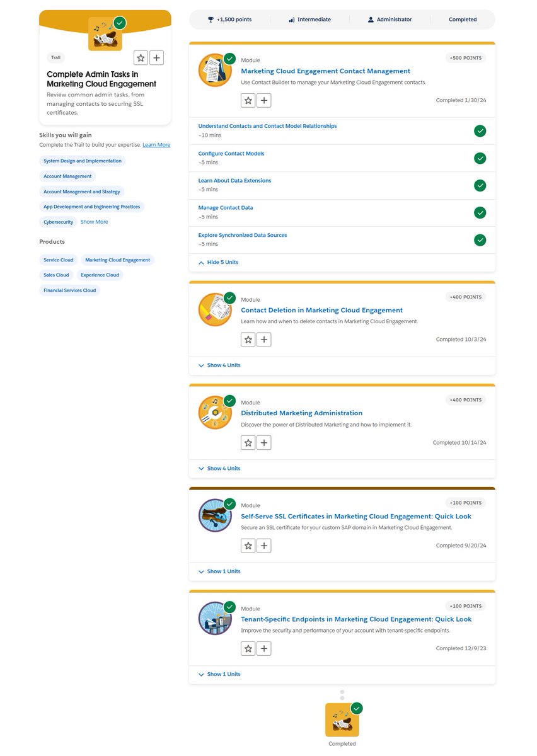Open Understand Contacts and Contact Model Relationships

point(267,126)
